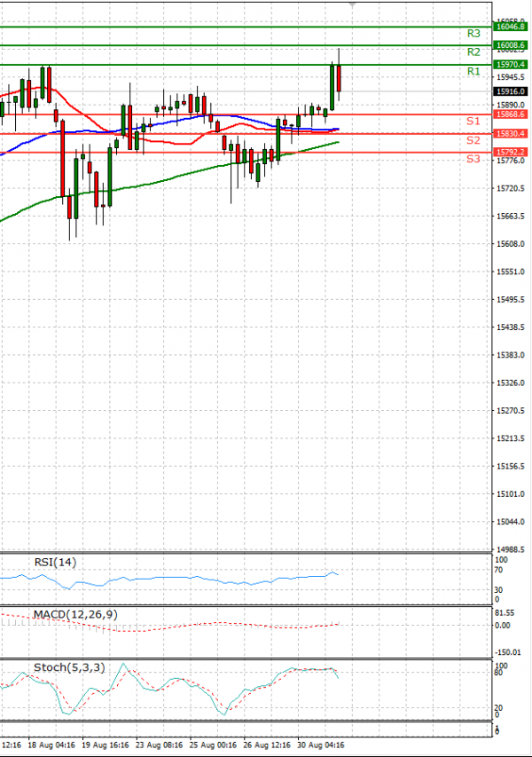Click the 16008.6 green price tag
The height and width of the screenshot is (757, 532).
pos(510,45)
